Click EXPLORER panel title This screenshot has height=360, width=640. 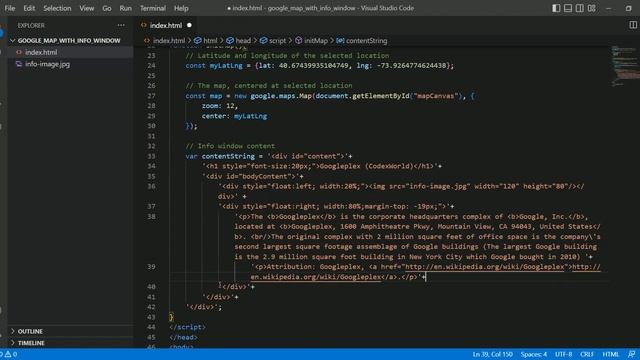[31, 25]
